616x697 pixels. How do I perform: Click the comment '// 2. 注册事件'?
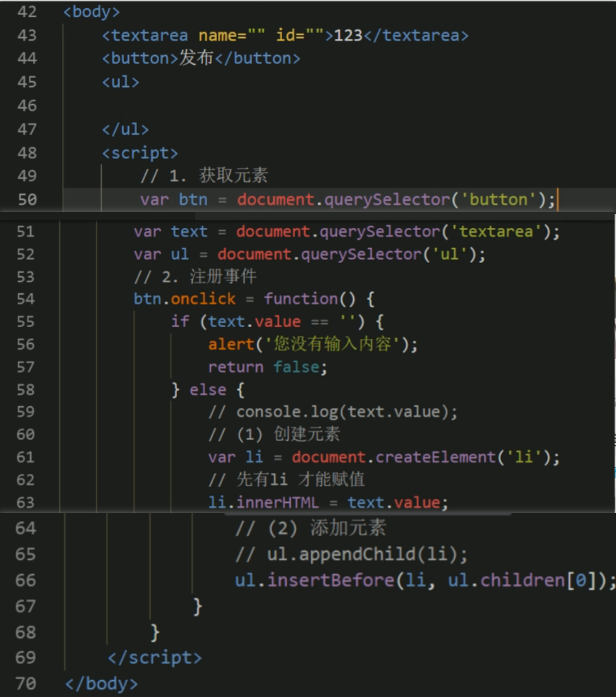coord(195,278)
